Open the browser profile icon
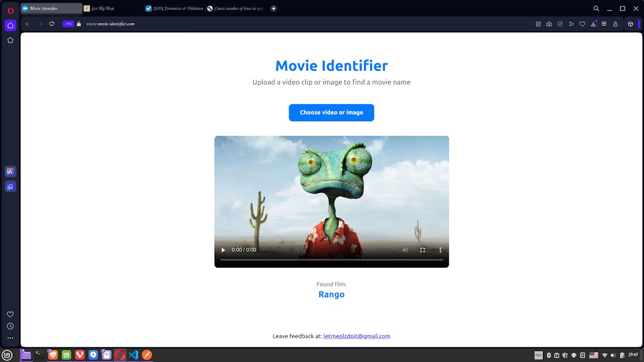644x362 pixels. click(615, 24)
